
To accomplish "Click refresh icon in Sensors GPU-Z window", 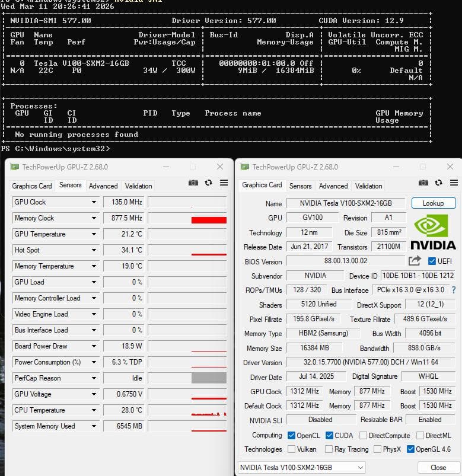I will pyautogui.click(x=208, y=183).
